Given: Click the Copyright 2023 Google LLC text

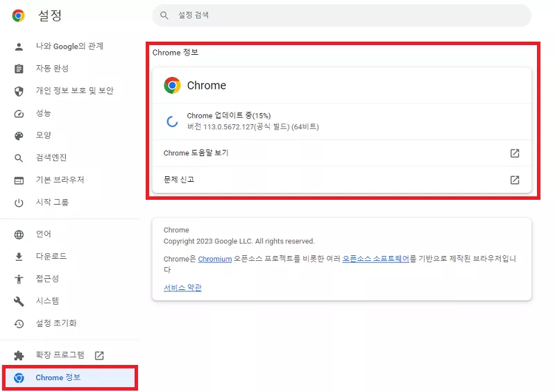Looking at the screenshot, I should click(239, 241).
